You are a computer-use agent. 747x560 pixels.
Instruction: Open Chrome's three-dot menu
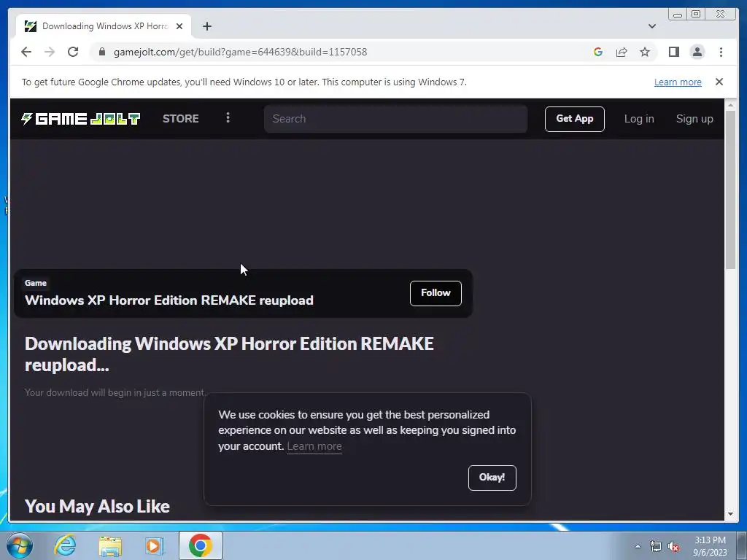tap(721, 52)
